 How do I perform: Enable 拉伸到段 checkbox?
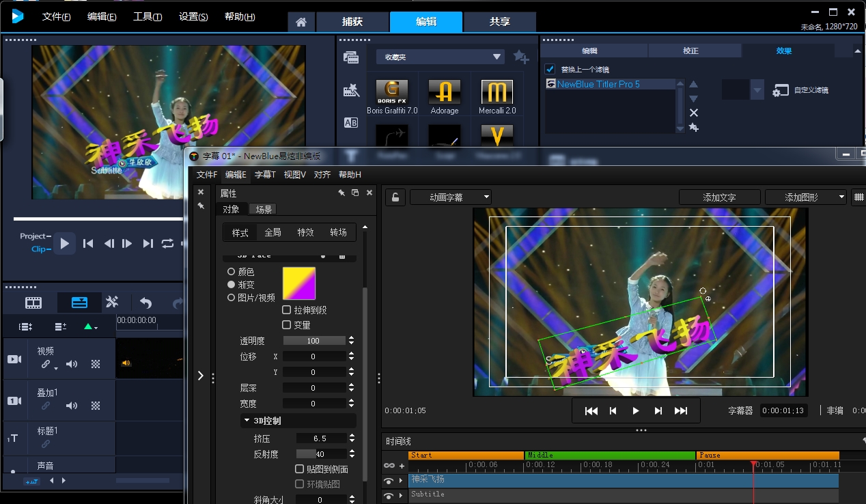coord(287,310)
